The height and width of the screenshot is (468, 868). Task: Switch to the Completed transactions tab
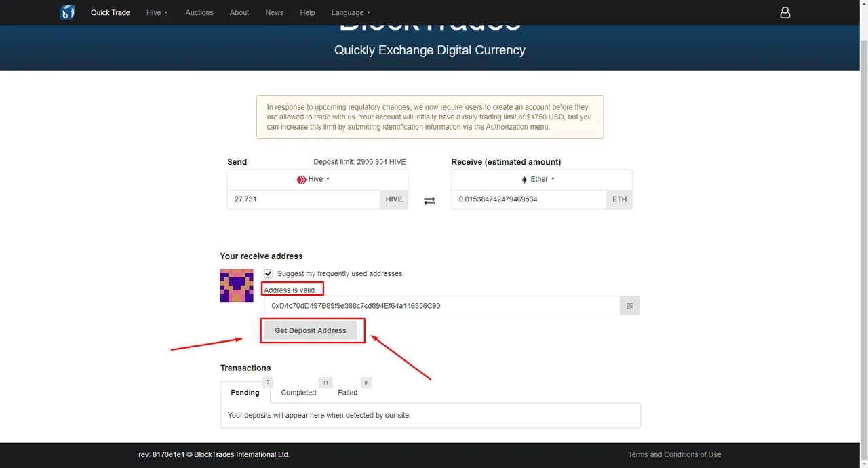point(298,393)
